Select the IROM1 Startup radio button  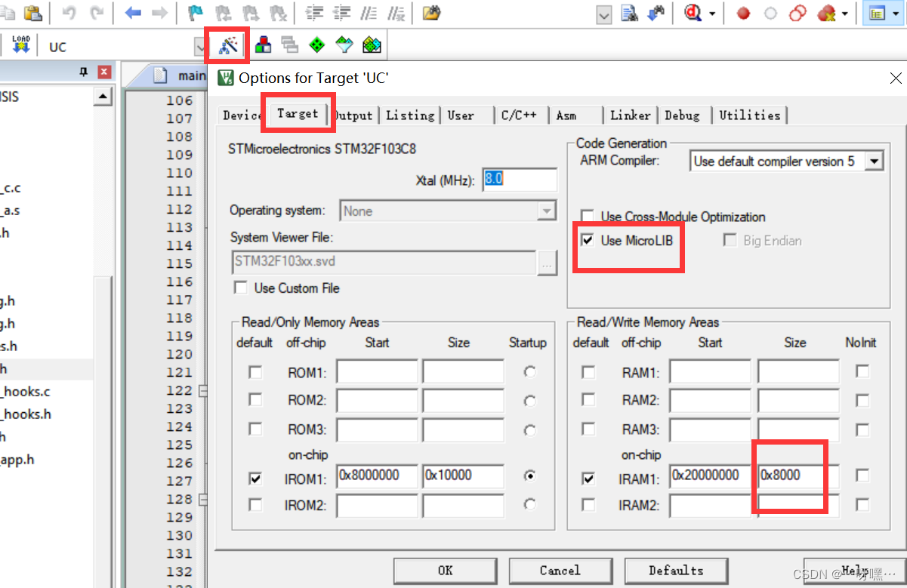[530, 476]
